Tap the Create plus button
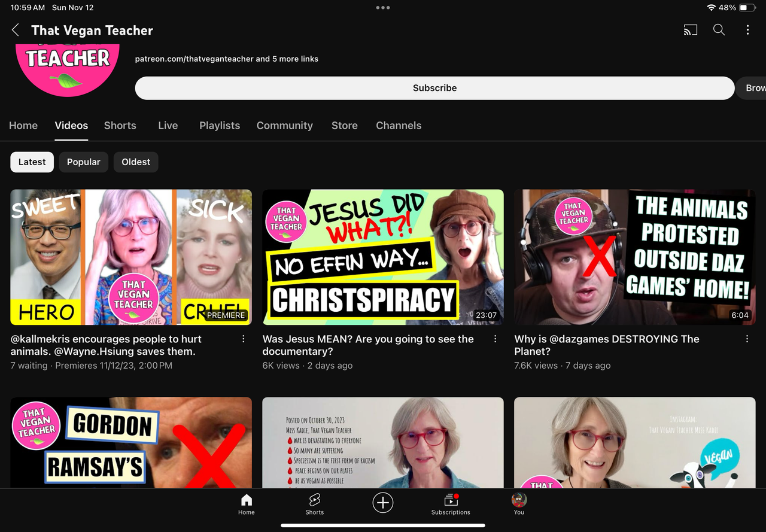Screen dimensions: 766x532 pyautogui.click(x=383, y=503)
